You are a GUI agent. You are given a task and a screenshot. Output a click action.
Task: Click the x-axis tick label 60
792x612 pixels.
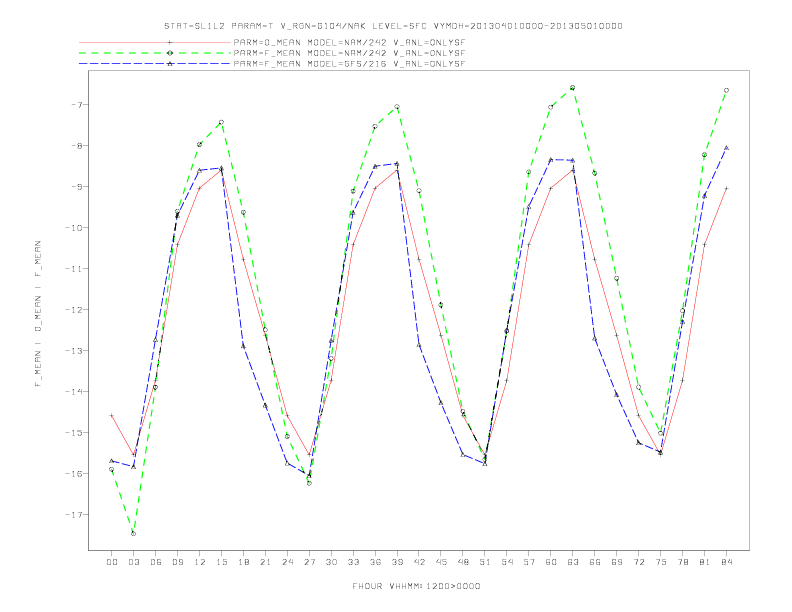tap(551, 562)
